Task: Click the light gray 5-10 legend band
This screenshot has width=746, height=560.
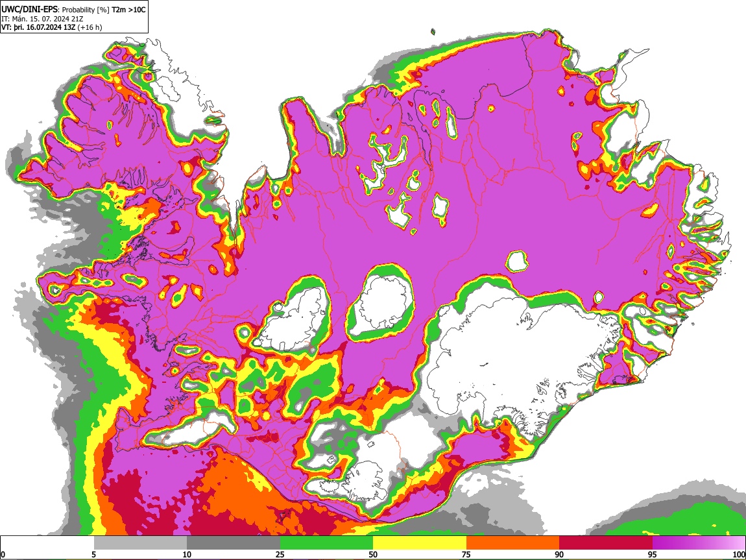Action: click(x=140, y=542)
